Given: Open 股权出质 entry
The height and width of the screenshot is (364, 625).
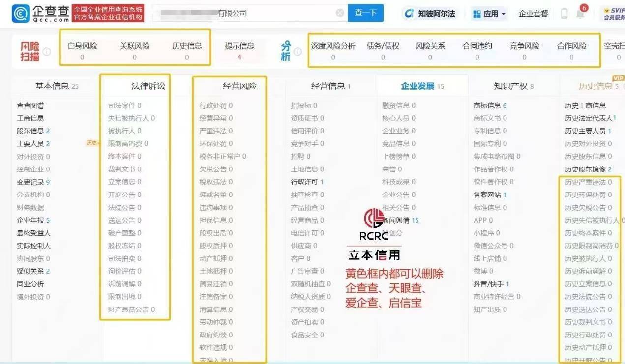Looking at the screenshot, I should (x=216, y=233).
